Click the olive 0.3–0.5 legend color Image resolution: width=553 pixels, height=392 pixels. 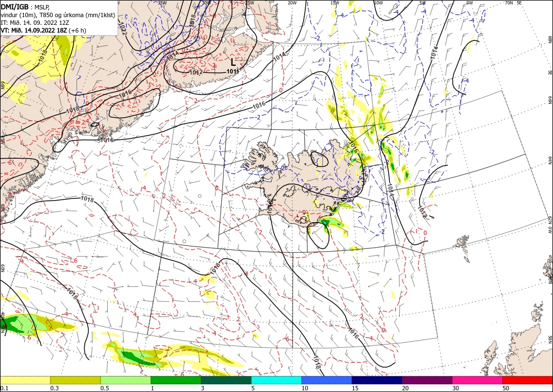click(x=75, y=380)
